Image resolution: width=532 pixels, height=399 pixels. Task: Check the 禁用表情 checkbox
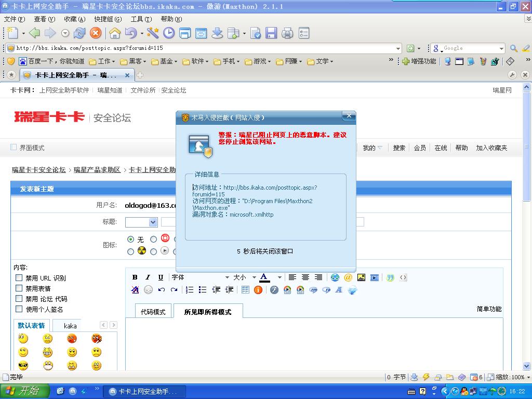(19, 288)
